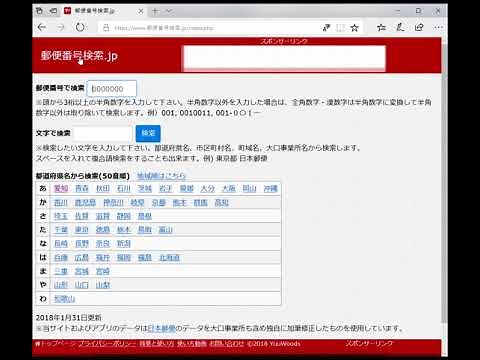The height and width of the screenshot is (360, 480).
Task: Open the 概要と使い方 footer link
Action: 157,344
